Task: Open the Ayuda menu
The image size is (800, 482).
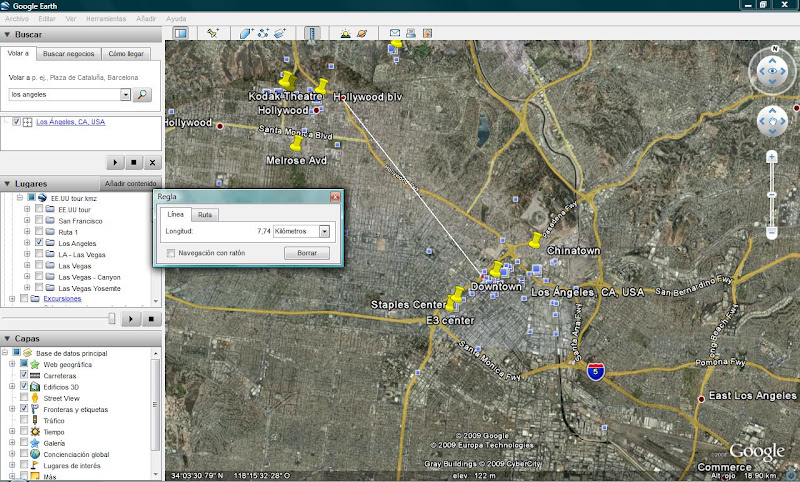Action: (x=176, y=18)
